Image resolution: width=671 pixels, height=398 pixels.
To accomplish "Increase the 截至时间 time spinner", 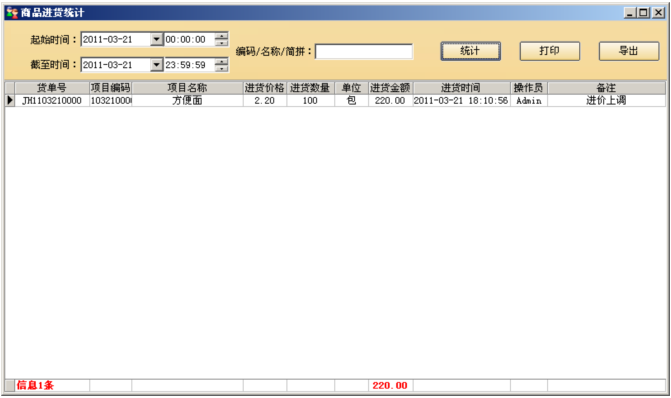I will pos(221,62).
